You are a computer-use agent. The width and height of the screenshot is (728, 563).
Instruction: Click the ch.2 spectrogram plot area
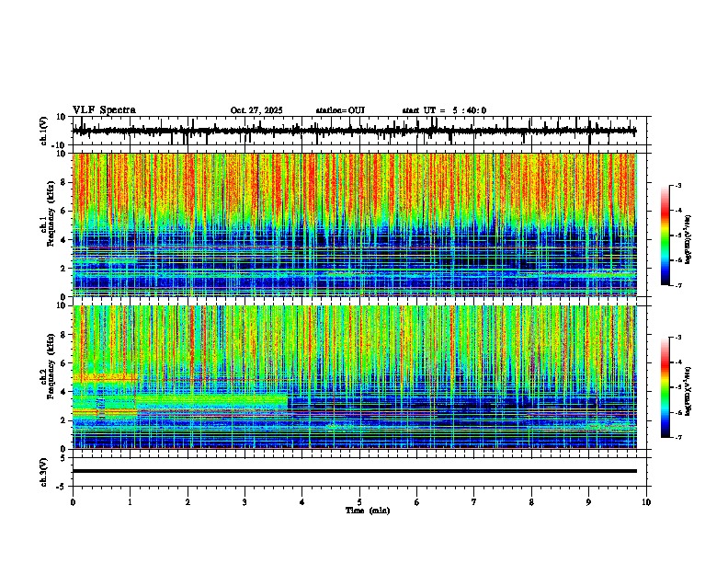[354, 377]
